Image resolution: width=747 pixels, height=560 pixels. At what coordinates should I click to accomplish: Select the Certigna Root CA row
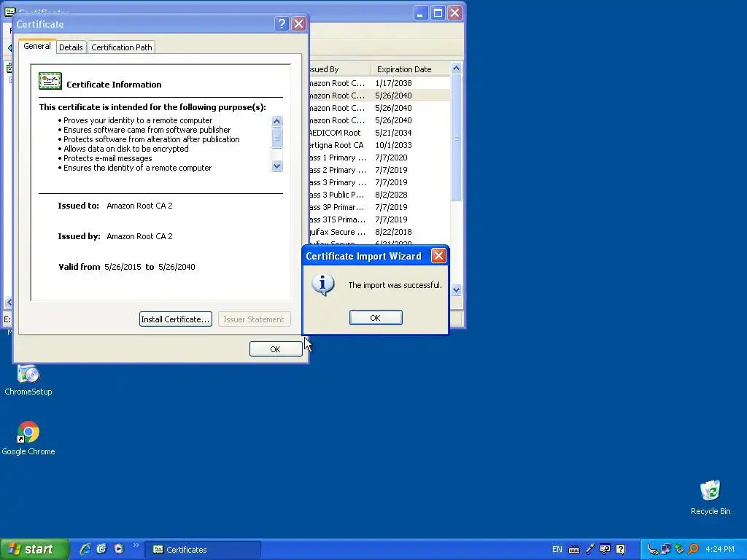point(379,145)
